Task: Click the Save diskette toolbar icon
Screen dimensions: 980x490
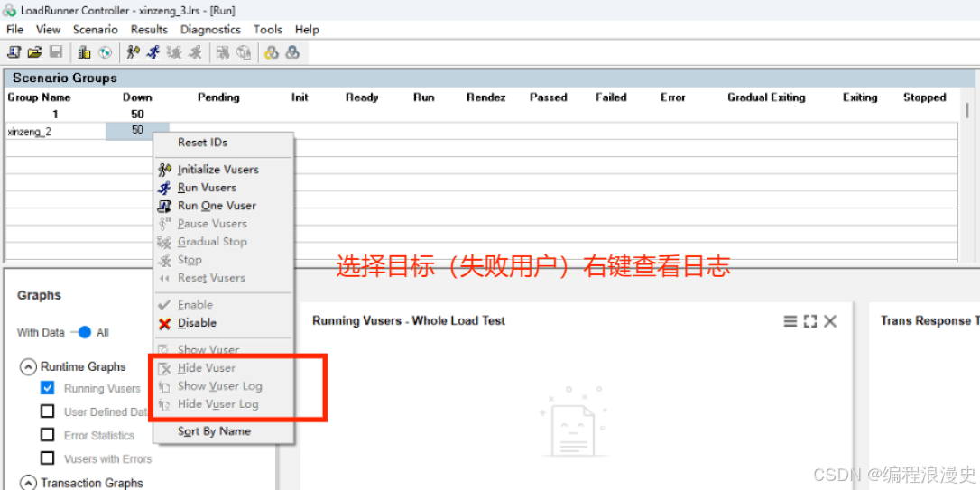Action: [x=56, y=52]
